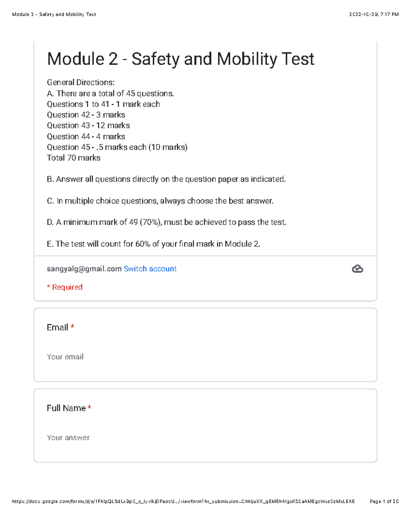Screen dimensions: 411x532
Task: Click the 2022-10-29 timestamp in header
Action: (x=374, y=14)
